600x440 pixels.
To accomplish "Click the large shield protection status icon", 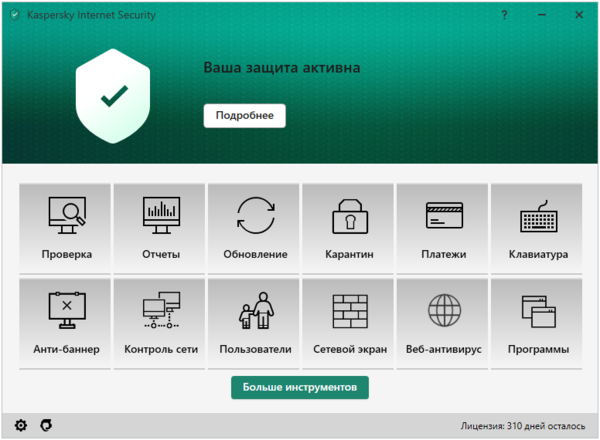I will pyautogui.click(x=113, y=96).
